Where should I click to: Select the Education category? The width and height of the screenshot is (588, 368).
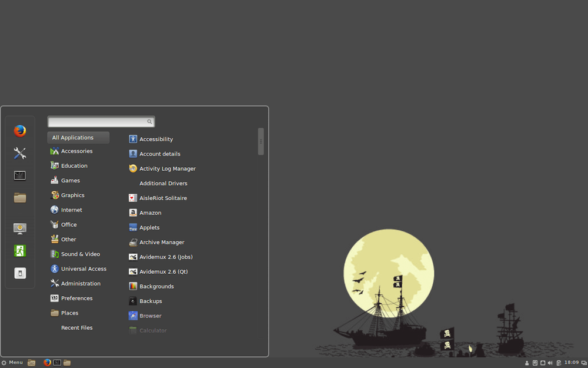click(69, 165)
